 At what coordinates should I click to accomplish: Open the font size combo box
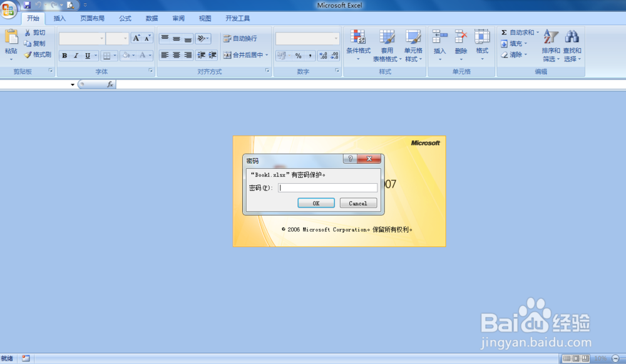(x=118, y=38)
